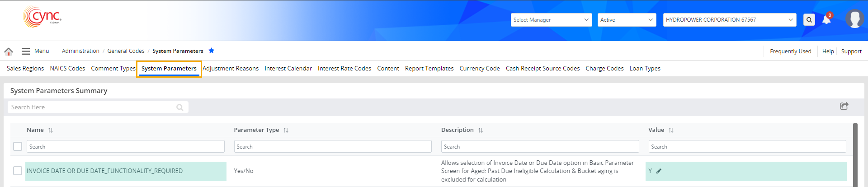Image resolution: width=868 pixels, height=187 pixels.
Task: Toggle the select-all checkbox in filter row
Action: (18, 146)
